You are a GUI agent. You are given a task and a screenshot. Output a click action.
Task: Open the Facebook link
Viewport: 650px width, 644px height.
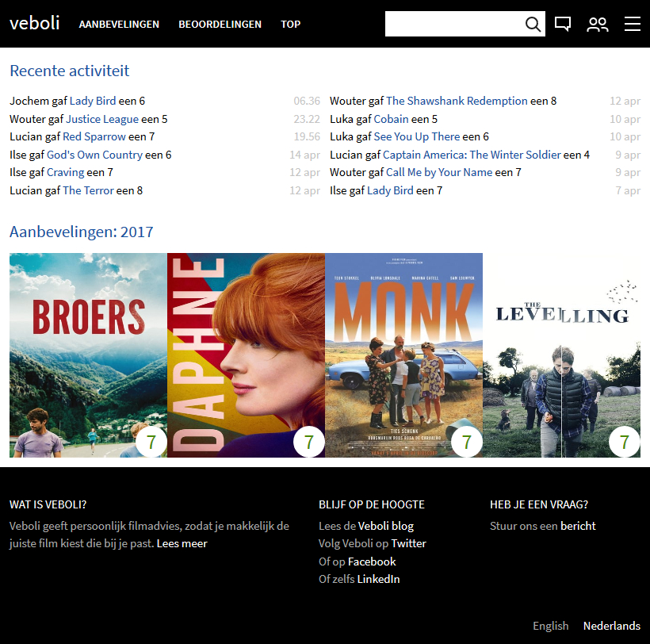click(x=372, y=562)
